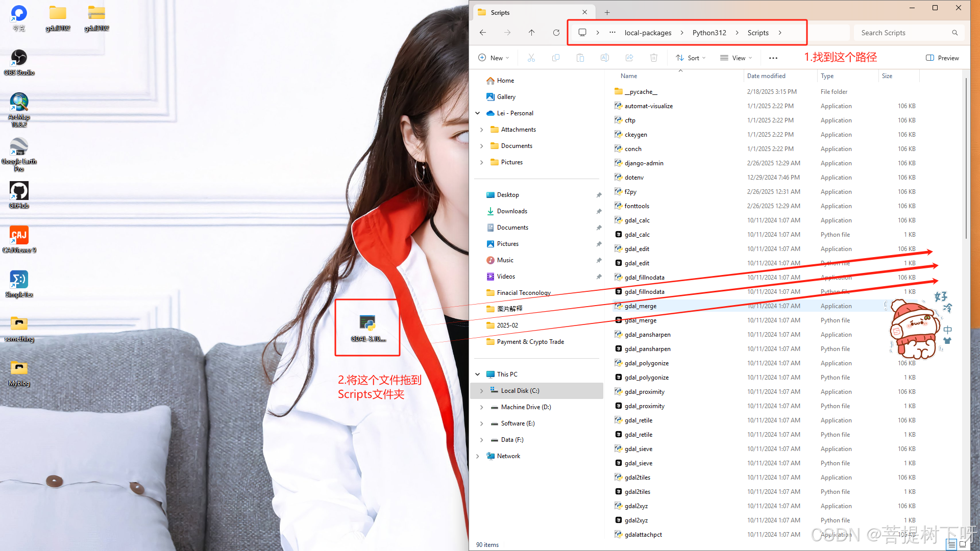The height and width of the screenshot is (551, 980).
Task: Click the Rename icon in the toolbar
Action: (x=605, y=58)
